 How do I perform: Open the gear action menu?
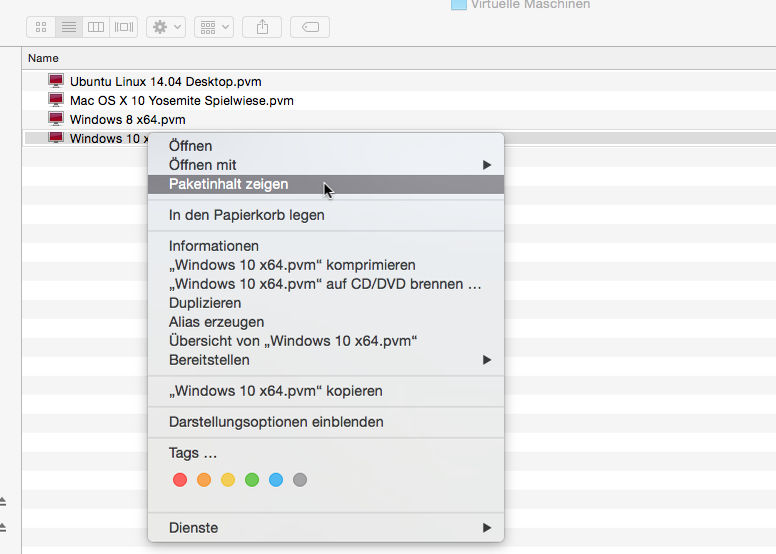[166, 27]
